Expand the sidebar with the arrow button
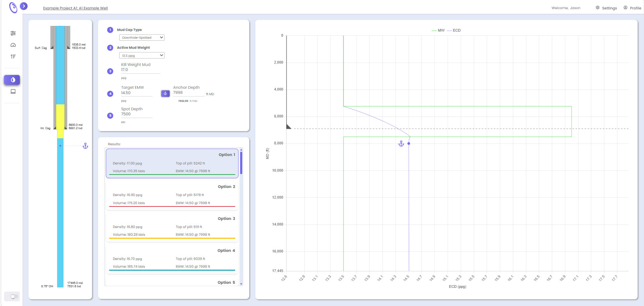644x306 pixels. 24,6
